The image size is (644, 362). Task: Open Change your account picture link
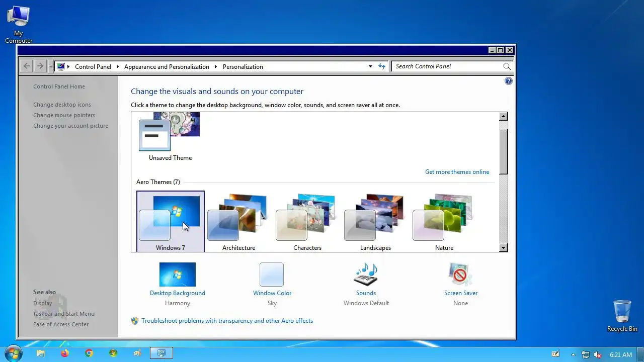coord(70,126)
